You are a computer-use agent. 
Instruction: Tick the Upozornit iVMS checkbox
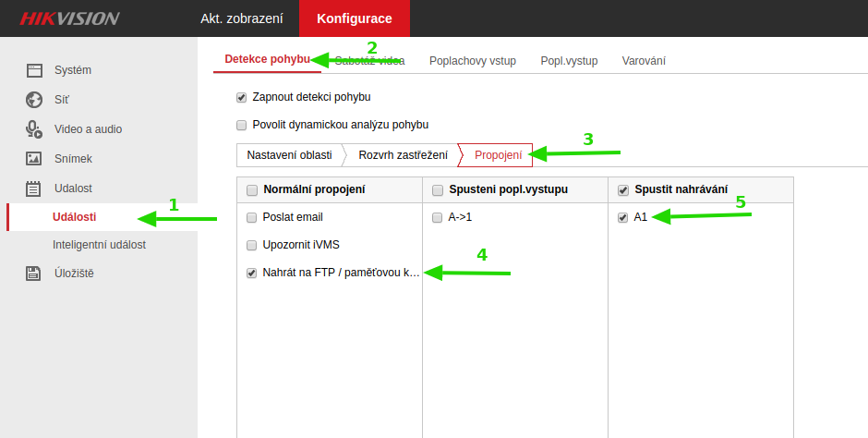pyautogui.click(x=252, y=246)
